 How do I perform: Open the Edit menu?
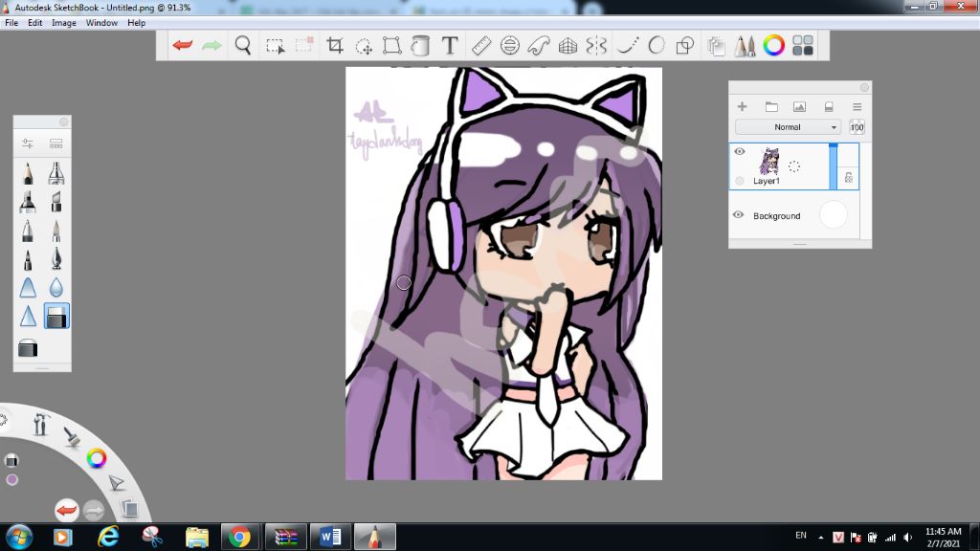(x=35, y=23)
